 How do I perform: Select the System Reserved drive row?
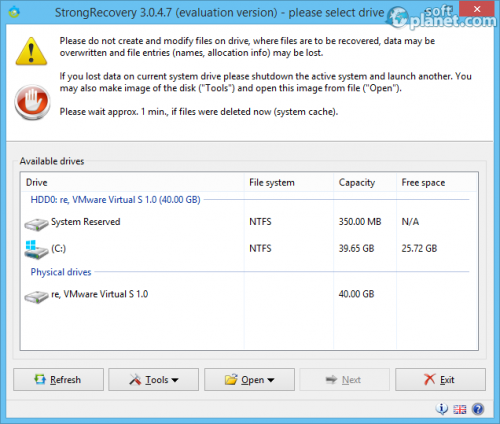point(249,222)
